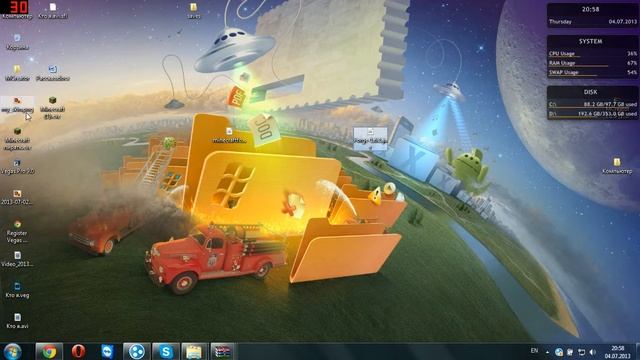Select the Minecraft .rar block icon
640x360 pixels.
53,107
